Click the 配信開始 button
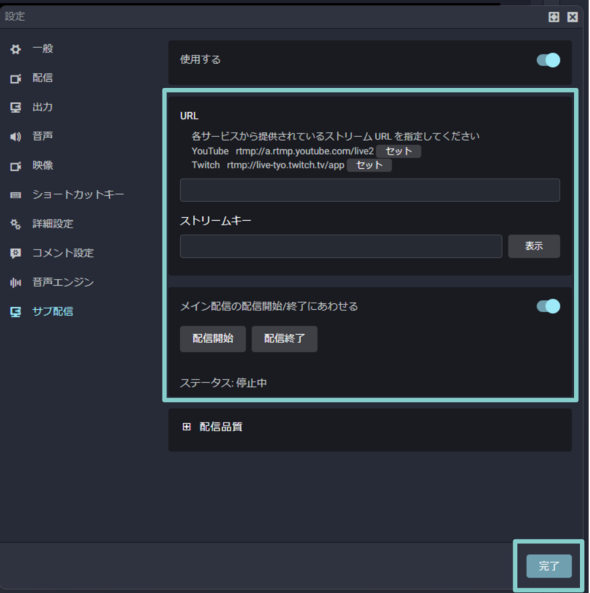The image size is (590, 593). (213, 339)
